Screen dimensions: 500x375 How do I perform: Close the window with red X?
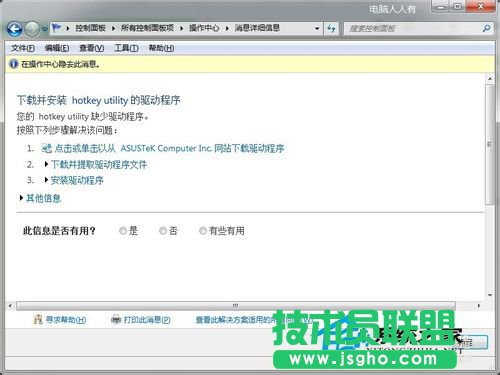click(x=481, y=7)
